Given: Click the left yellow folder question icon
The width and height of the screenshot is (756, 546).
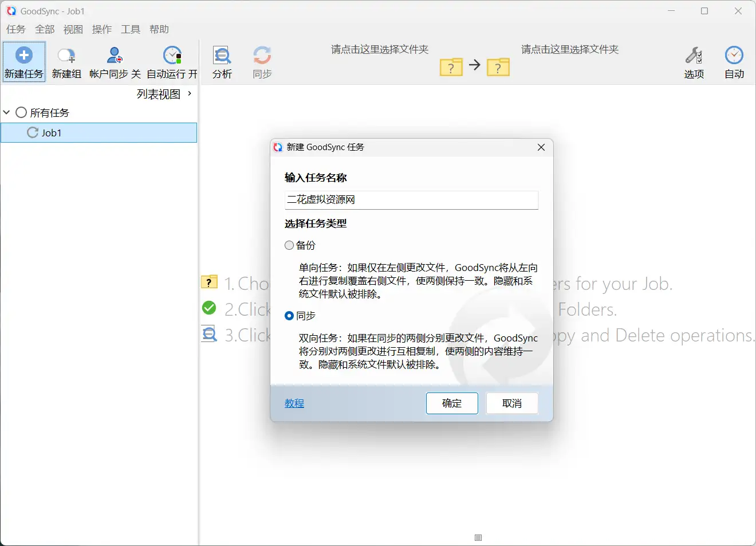Looking at the screenshot, I should click(451, 67).
